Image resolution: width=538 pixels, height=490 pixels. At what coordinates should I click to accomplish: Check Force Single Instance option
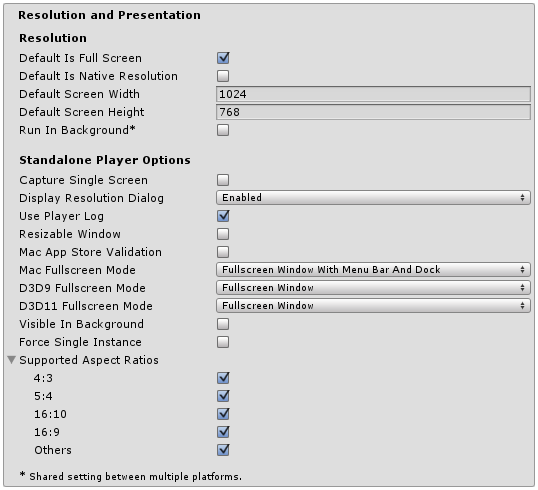click(x=223, y=342)
